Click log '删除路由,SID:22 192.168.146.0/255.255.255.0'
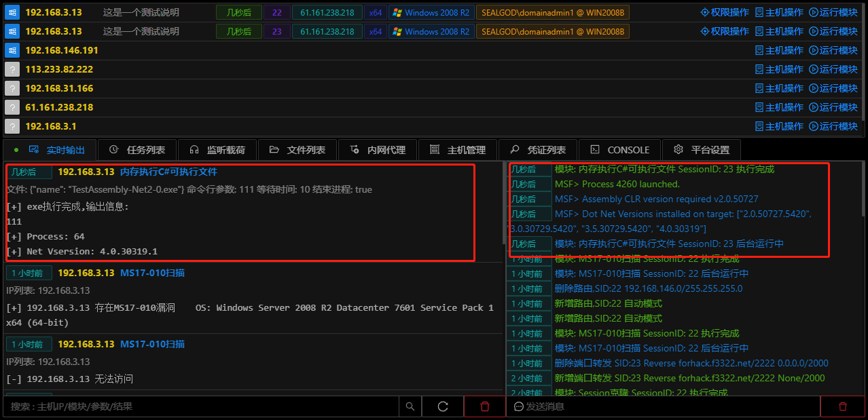 coord(649,288)
